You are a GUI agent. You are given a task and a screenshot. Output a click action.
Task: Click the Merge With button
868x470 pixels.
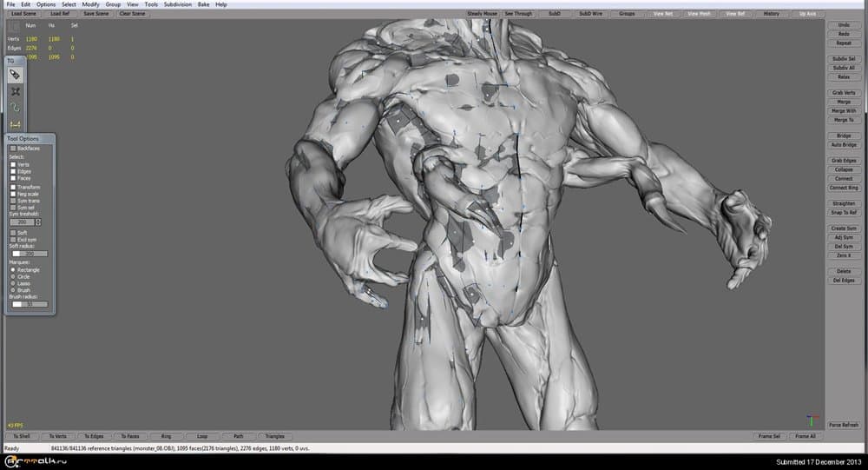[x=844, y=111]
